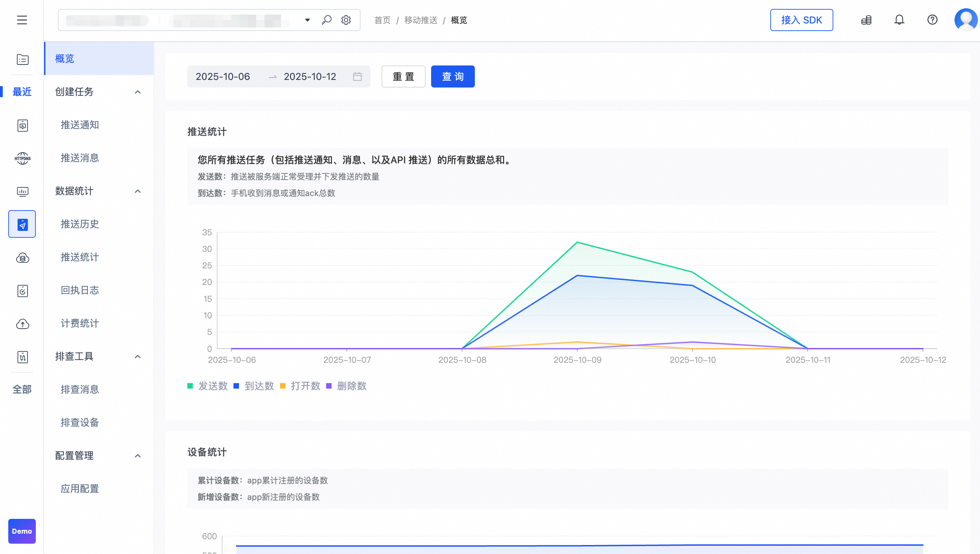980x554 pixels.
Task: Click the mobile push sidebar icon
Action: click(x=22, y=224)
